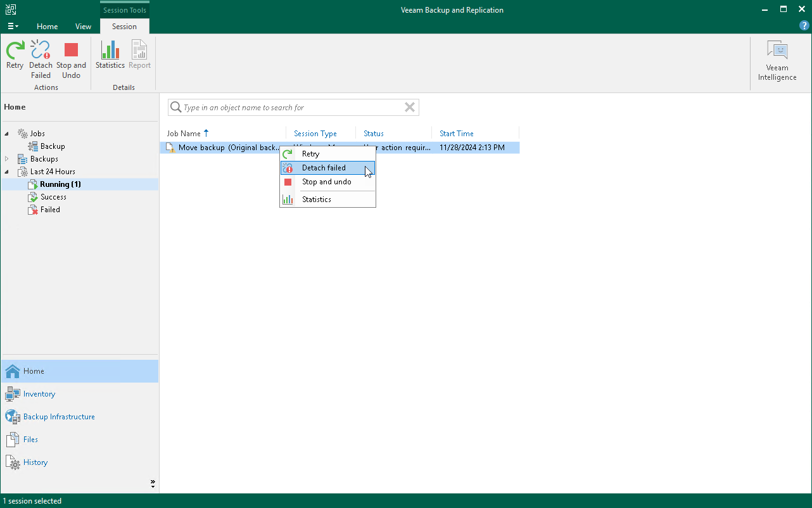The height and width of the screenshot is (508, 812).
Task: Expand the Backups tree node
Action: 7,159
